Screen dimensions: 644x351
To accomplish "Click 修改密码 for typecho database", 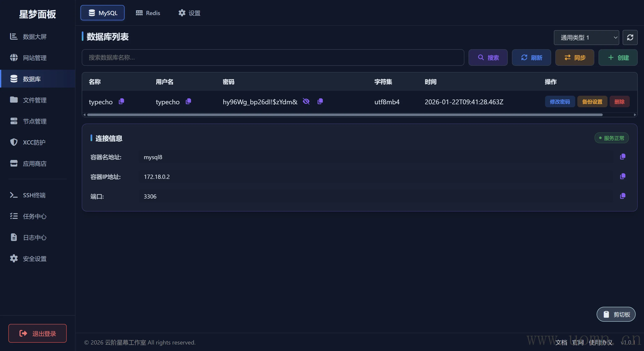I will [560, 102].
